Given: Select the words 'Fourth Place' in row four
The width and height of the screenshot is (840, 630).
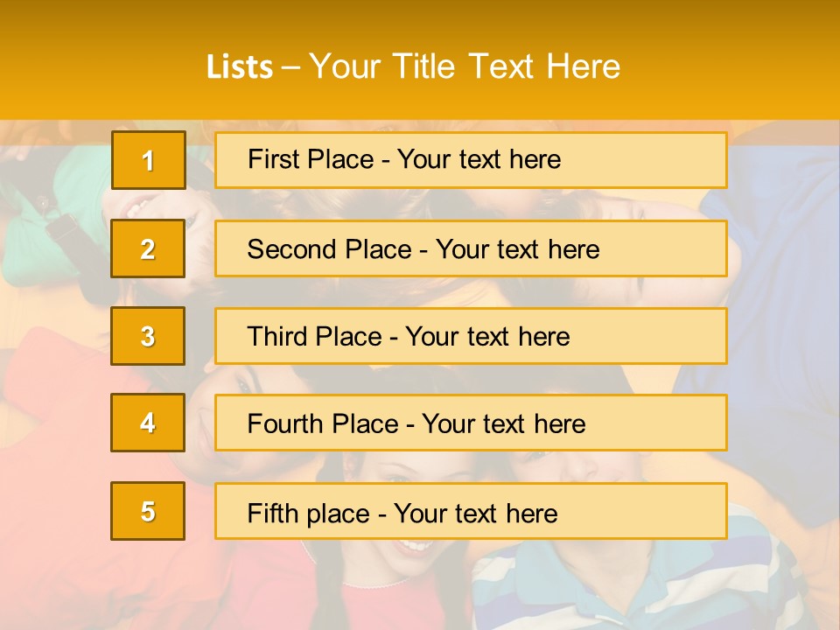Looking at the screenshot, I should [323, 423].
